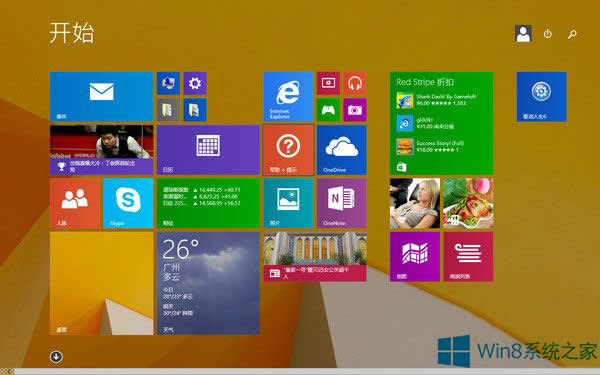
Task: Open the green Xbox Games tile
Action: (x=328, y=110)
